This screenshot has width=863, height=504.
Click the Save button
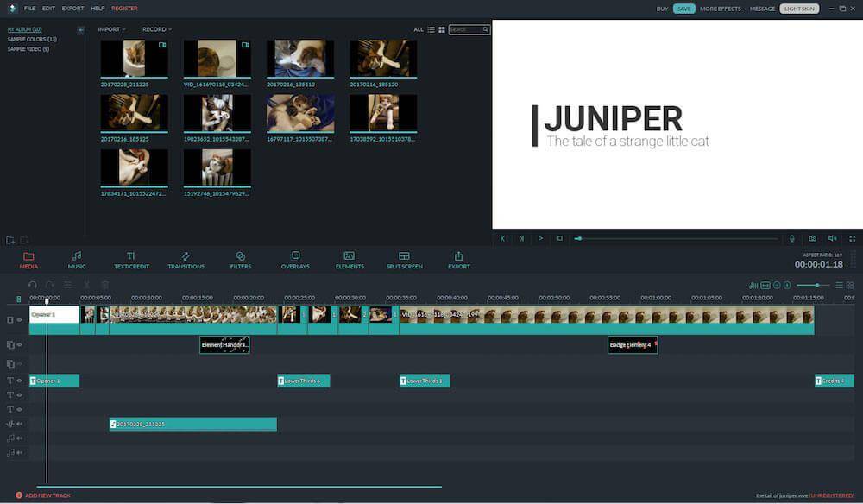(x=684, y=9)
